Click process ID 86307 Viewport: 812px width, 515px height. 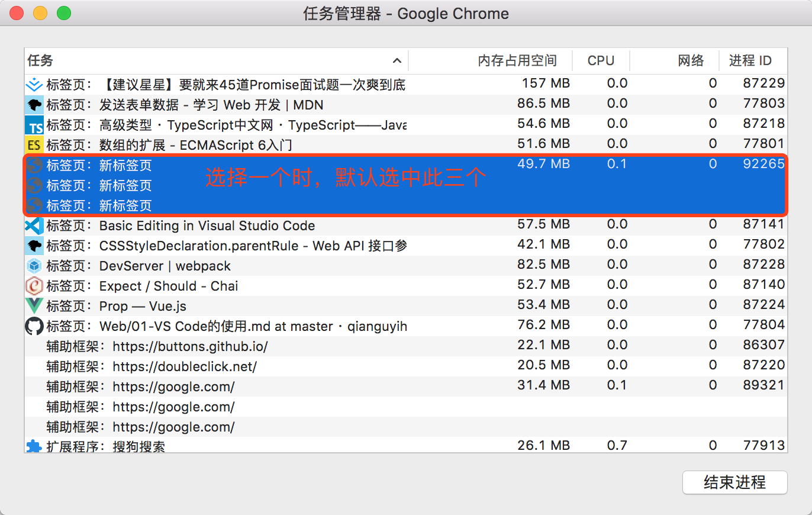[x=763, y=345]
